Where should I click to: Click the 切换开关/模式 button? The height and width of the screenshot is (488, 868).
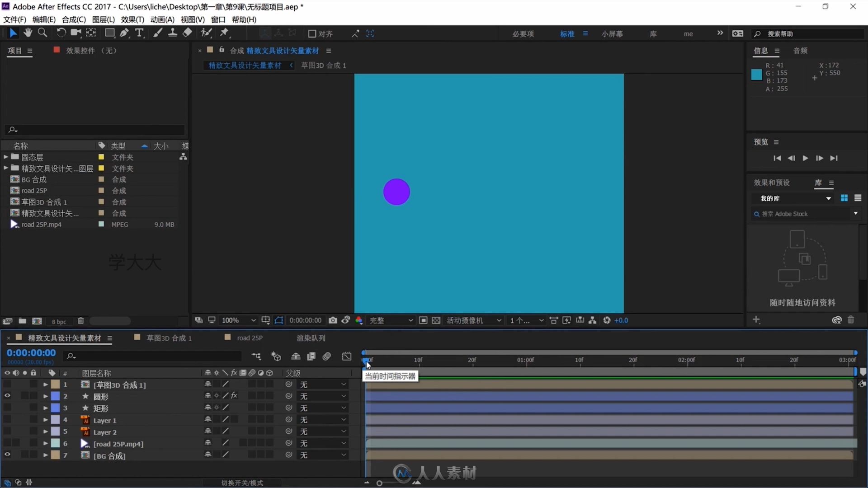pos(242,483)
